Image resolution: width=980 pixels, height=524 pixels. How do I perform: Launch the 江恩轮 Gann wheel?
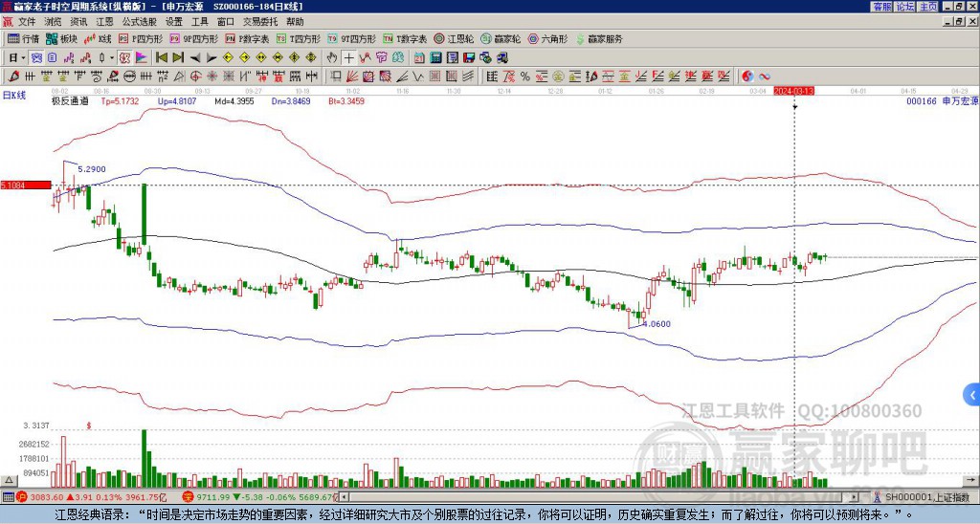(454, 38)
